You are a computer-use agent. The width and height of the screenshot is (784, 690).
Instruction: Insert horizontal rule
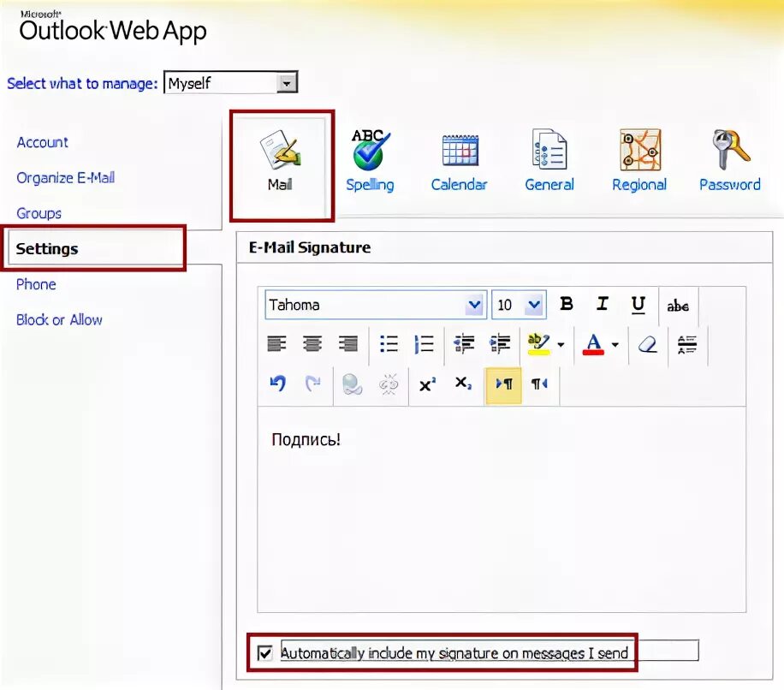tap(687, 344)
